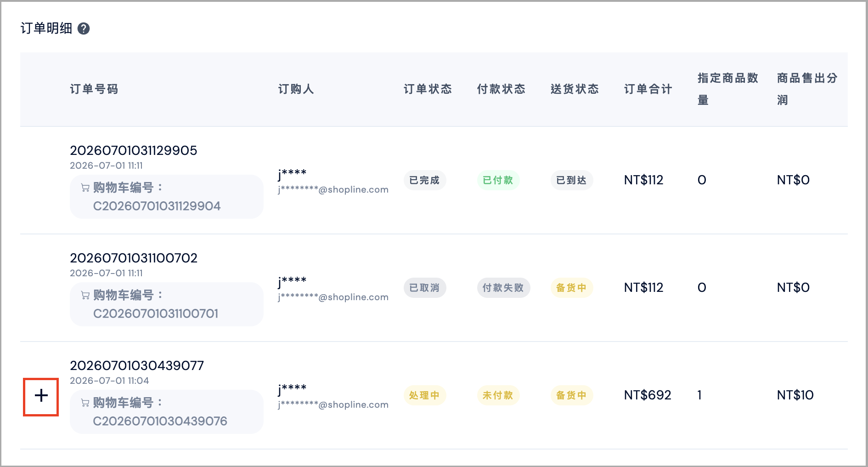Viewport: 868px width, 467px height.
Task: Select cart number C20260701030439076
Action: click(x=160, y=421)
